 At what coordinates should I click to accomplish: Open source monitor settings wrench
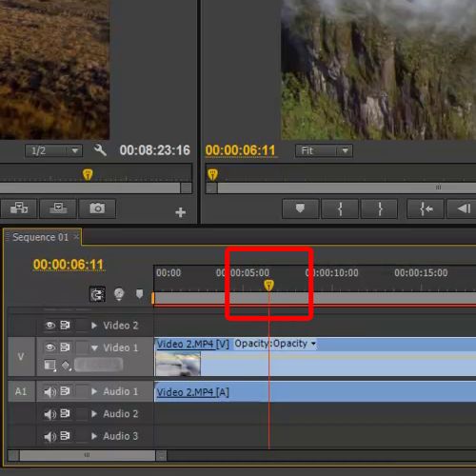tap(100, 149)
